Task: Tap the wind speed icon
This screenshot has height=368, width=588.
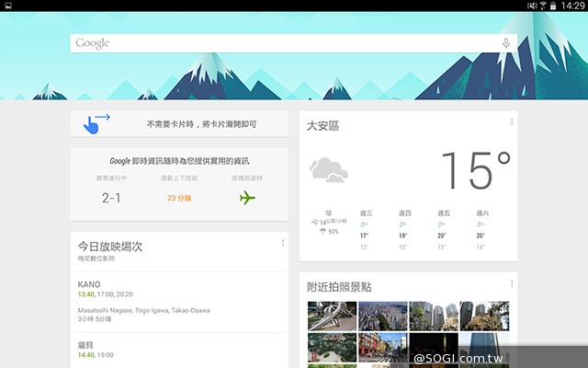Action: point(314,223)
